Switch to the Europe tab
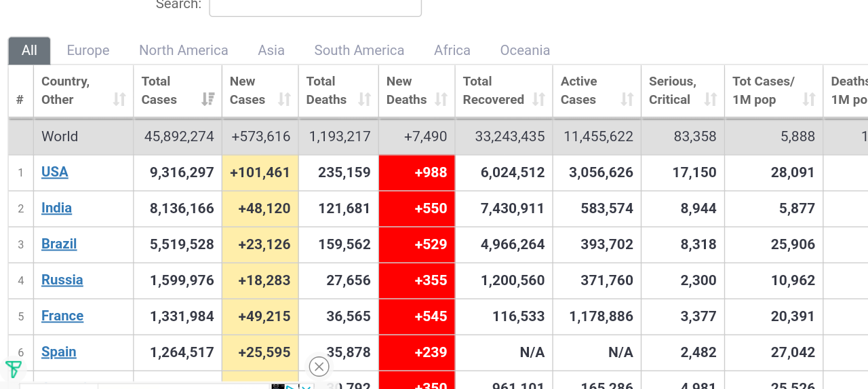Screen dimensions: 868x389 pyautogui.click(x=88, y=50)
